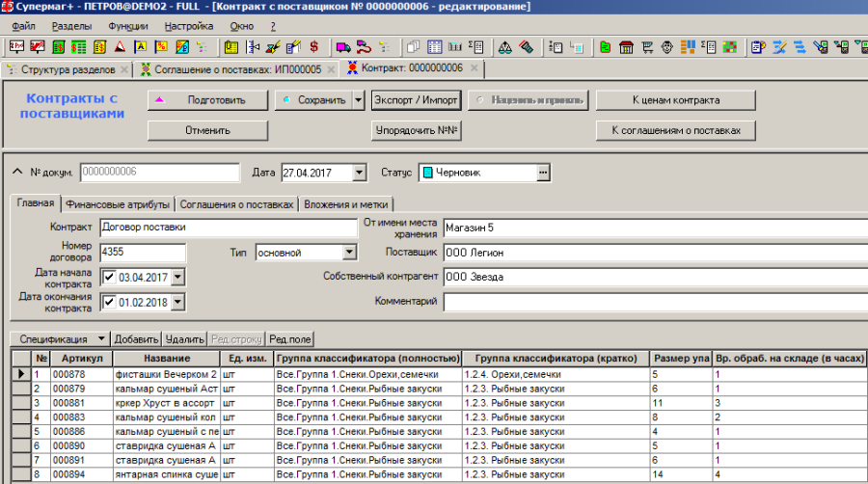Image resolution: width=868 pixels, height=484 pixels.
Task: Switch to the Структура разделов document tab
Action: (x=68, y=69)
